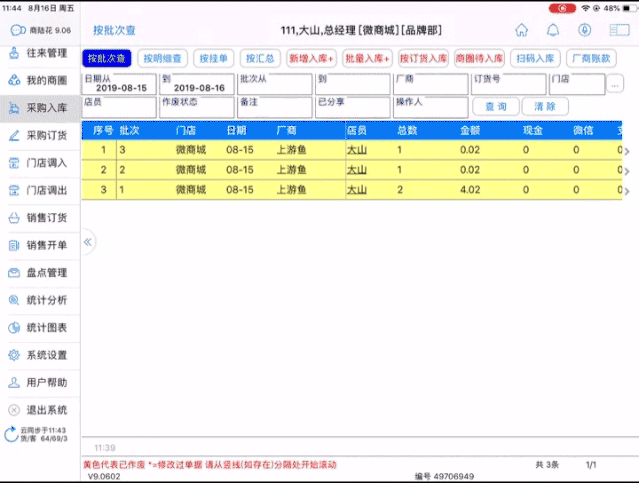Click 按订货入库 button
Screen dimensions: 639x483
(x=423, y=58)
